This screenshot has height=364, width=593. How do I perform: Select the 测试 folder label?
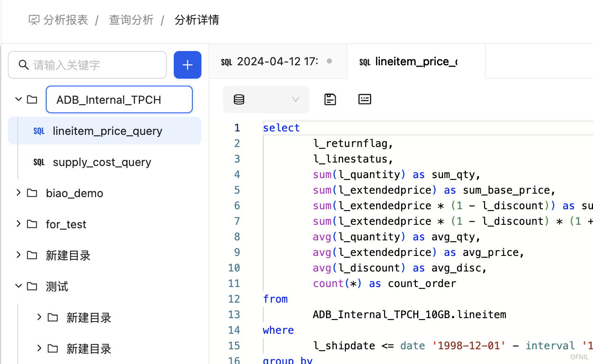57,287
